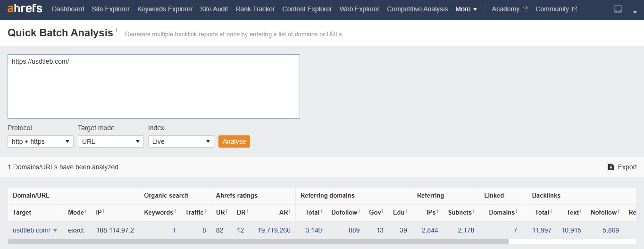Expand the usdtleb.com/ target arrow
The width and height of the screenshot is (644, 249).
click(55, 231)
